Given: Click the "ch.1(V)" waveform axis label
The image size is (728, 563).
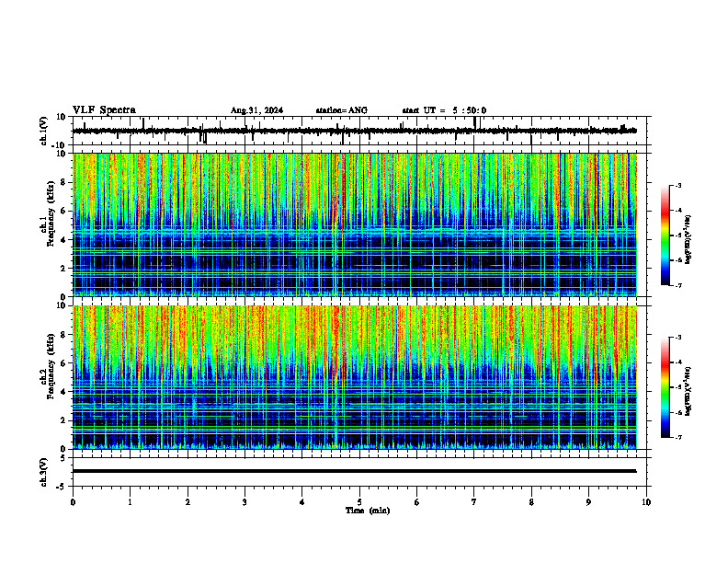Looking at the screenshot, I should (x=43, y=131).
